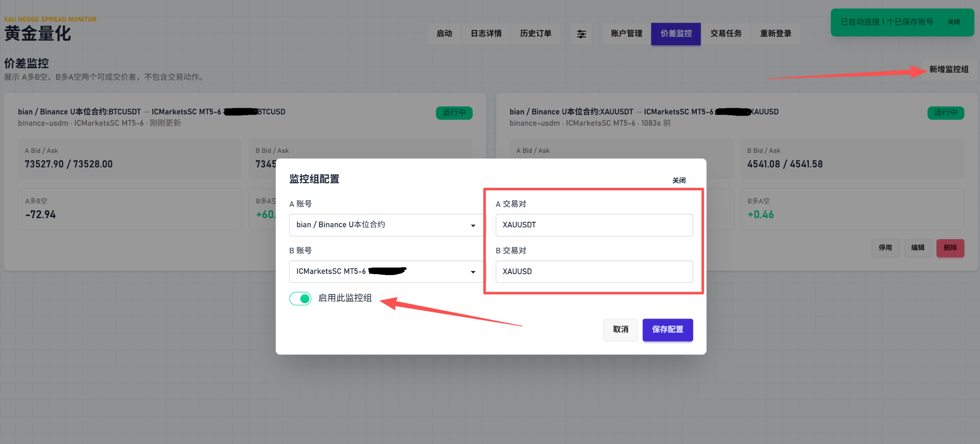The height and width of the screenshot is (444, 980).
Task: Select the 重新登录 button
Action: (x=775, y=34)
